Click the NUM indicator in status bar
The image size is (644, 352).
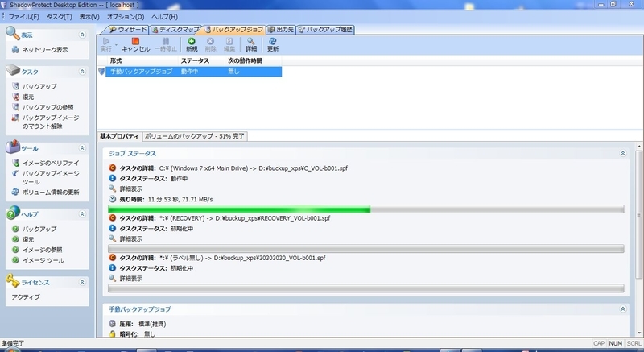[615, 343]
